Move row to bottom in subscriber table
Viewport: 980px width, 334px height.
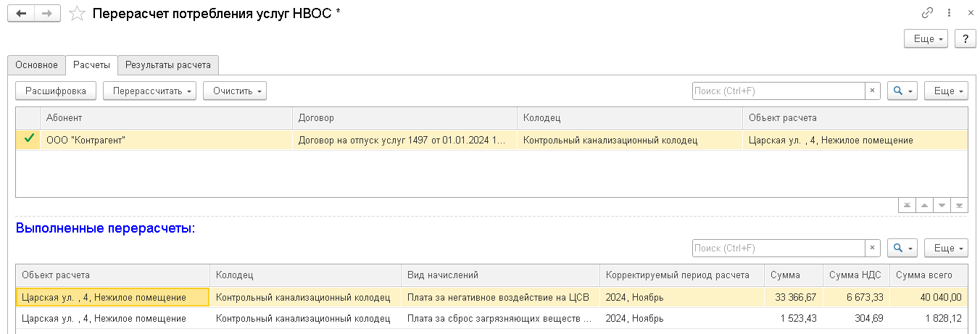click(959, 206)
